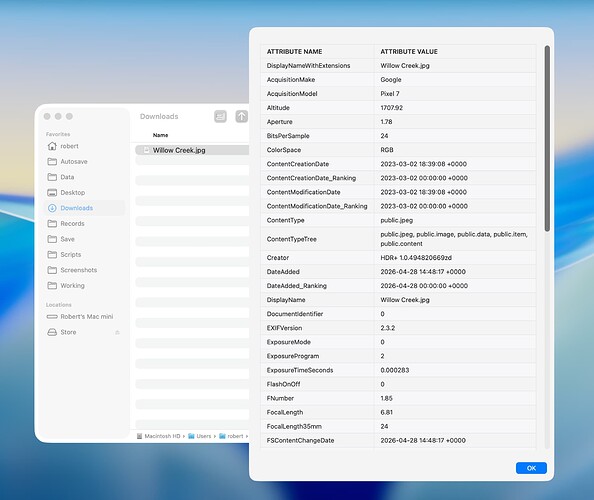
Task: Click the public.jpeg ContentType value
Action: [x=397, y=220]
